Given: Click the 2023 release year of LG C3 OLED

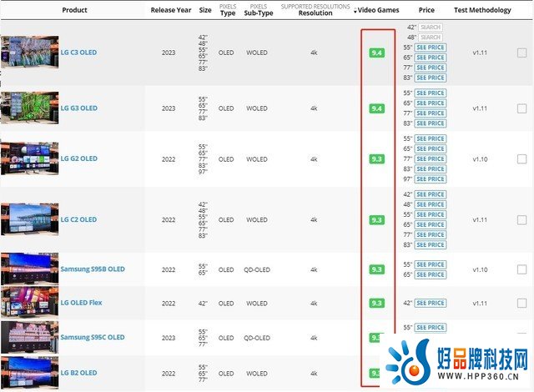Looking at the screenshot, I should click(x=169, y=53).
